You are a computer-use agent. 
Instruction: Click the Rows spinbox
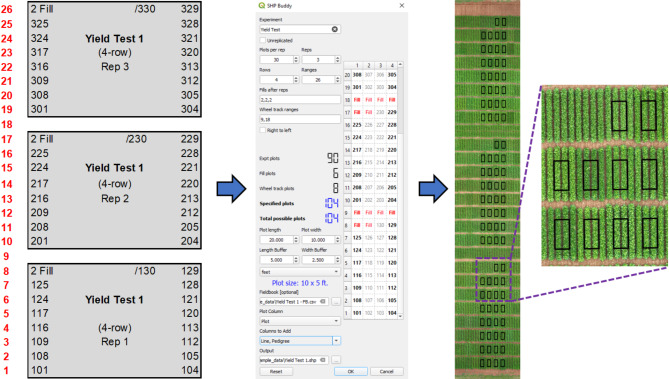(279, 79)
